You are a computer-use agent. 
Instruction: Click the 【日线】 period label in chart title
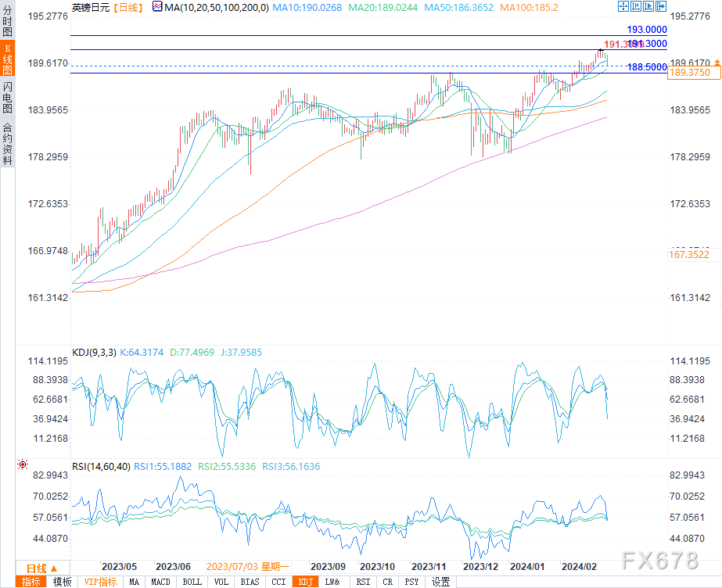click(128, 7)
